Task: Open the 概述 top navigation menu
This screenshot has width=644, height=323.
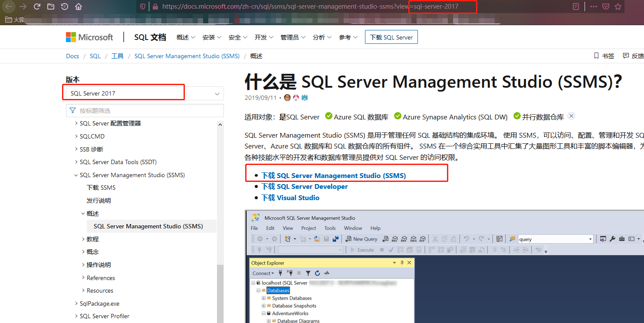Action: pos(186,37)
